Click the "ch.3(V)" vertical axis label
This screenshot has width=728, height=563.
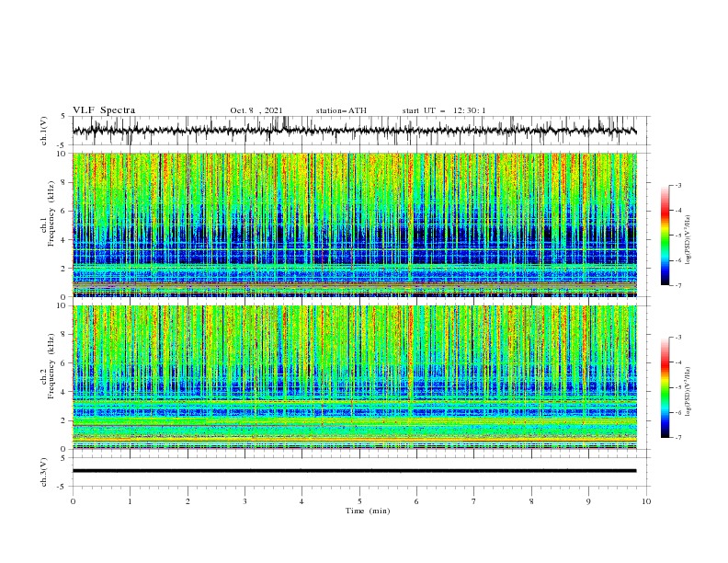click(x=44, y=472)
